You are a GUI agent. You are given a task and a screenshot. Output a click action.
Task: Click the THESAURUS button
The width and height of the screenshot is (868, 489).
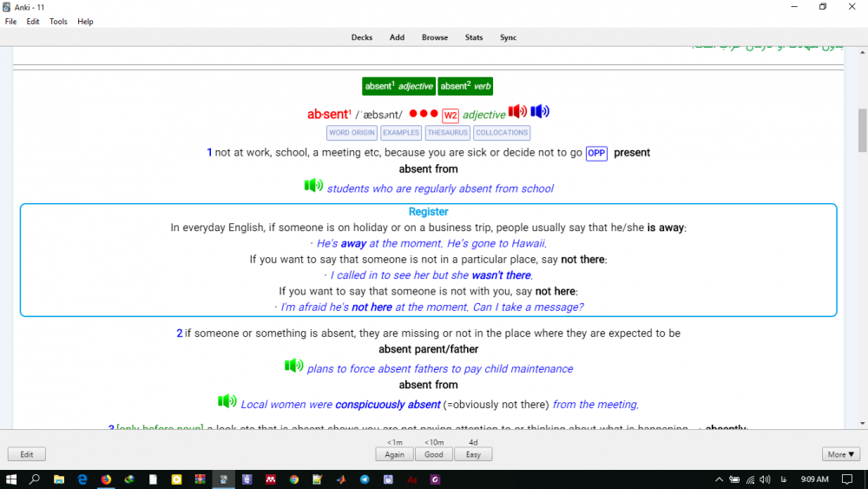click(x=447, y=133)
